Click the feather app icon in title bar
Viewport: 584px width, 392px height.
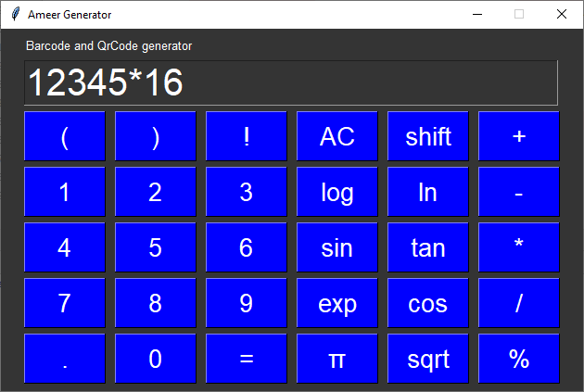[15, 14]
